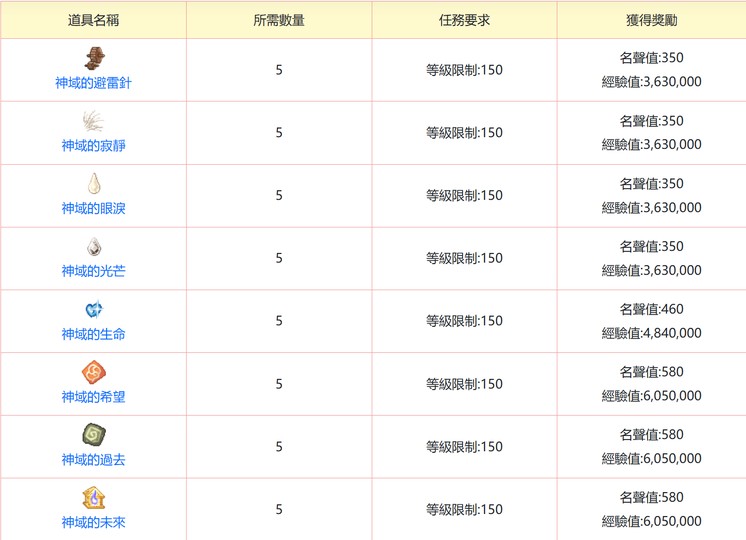Click the brown lightning rod icon above 神域的避雷針
The width and height of the screenshot is (746, 540).
tap(93, 58)
